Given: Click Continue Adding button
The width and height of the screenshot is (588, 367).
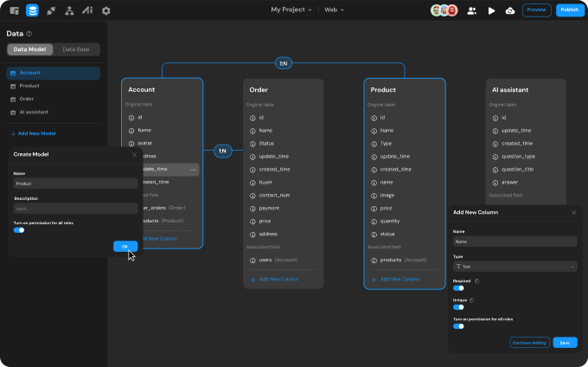Looking at the screenshot, I should click(529, 343).
